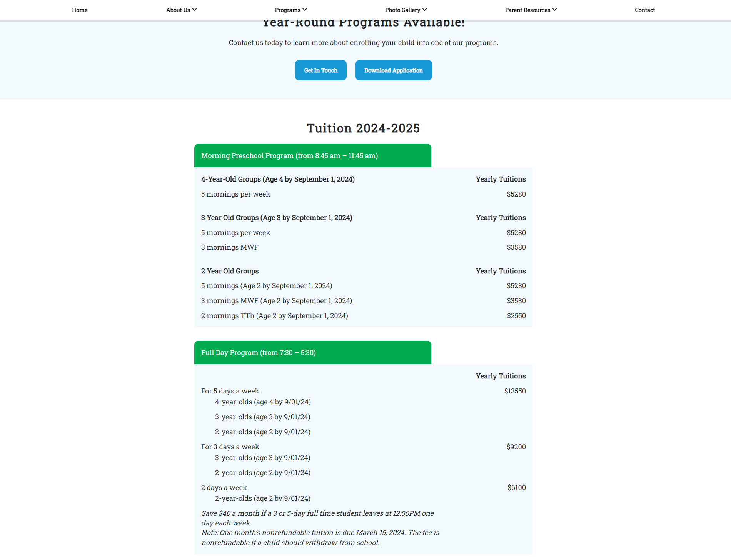The height and width of the screenshot is (560, 731).
Task: Click the Tuition 2024-2025 heading
Action: click(x=363, y=128)
